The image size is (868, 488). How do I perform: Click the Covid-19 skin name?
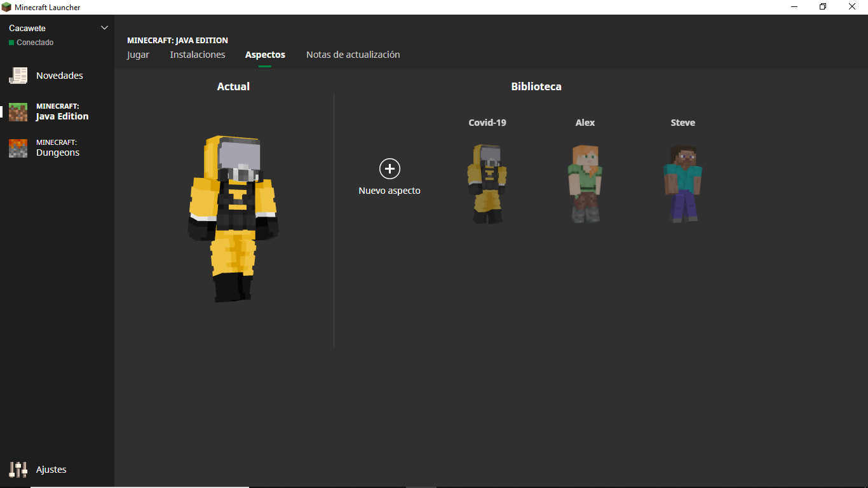pyautogui.click(x=487, y=123)
